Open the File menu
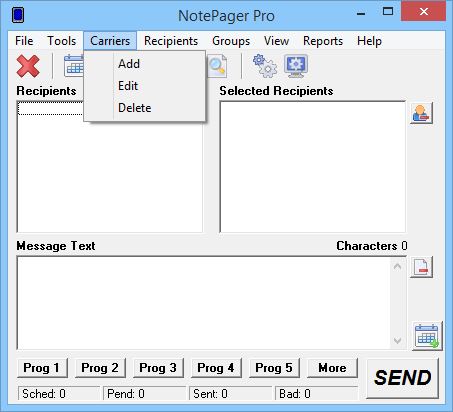Viewport: 453px width, 412px height. pyautogui.click(x=24, y=41)
